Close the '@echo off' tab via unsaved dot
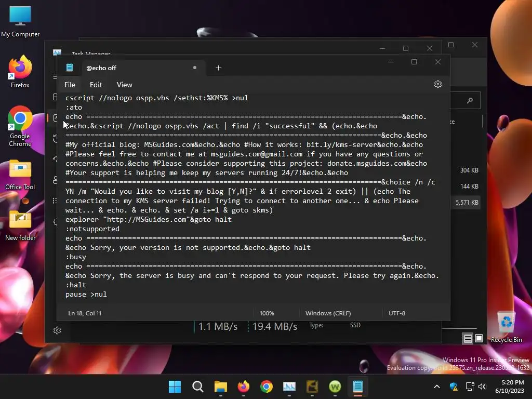This screenshot has width=532, height=399. coord(195,68)
